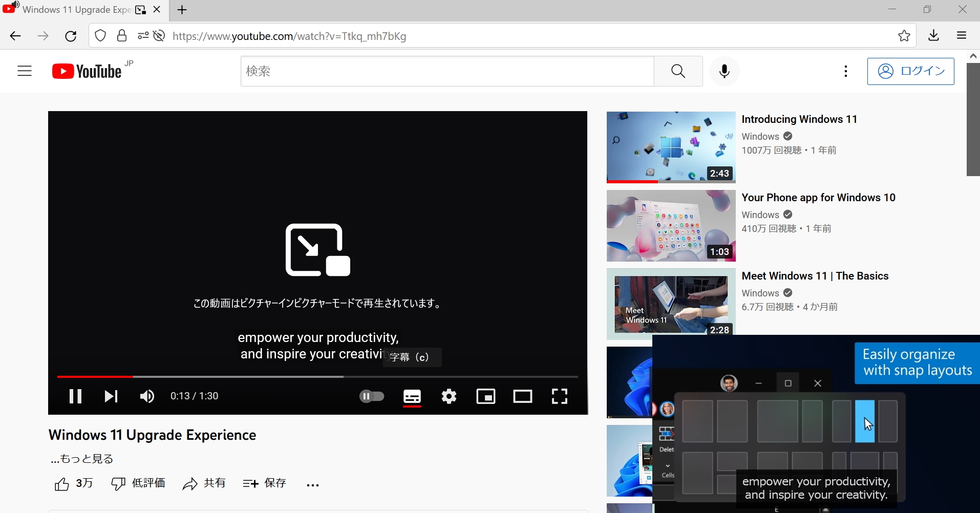This screenshot has width=980, height=513.
Task: Seek using the video progress bar
Action: point(317,376)
